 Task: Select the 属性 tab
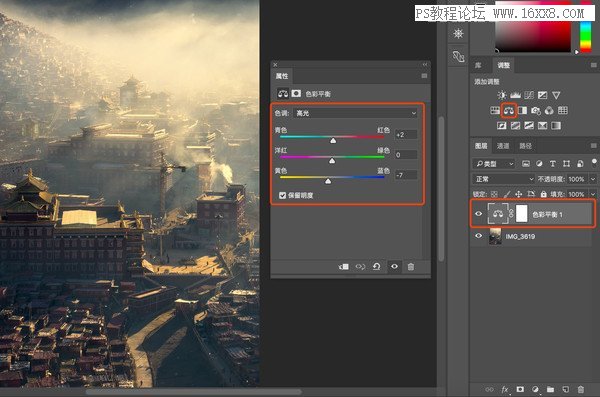(x=282, y=76)
